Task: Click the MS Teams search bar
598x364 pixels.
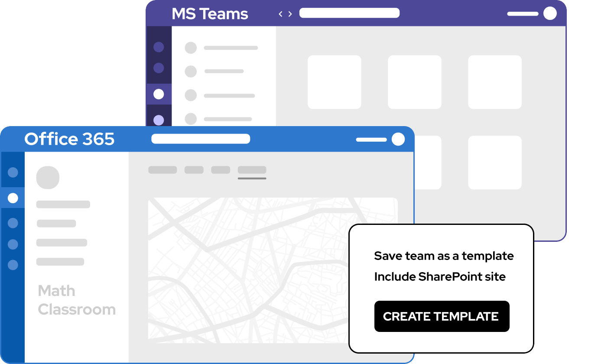Action: coord(349,13)
